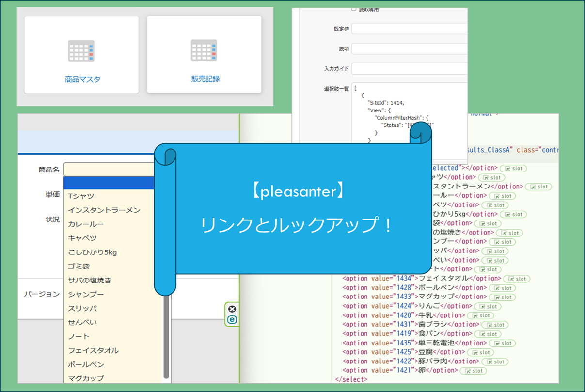
Task: Click the ESET 'e' icon
Action: tap(232, 319)
